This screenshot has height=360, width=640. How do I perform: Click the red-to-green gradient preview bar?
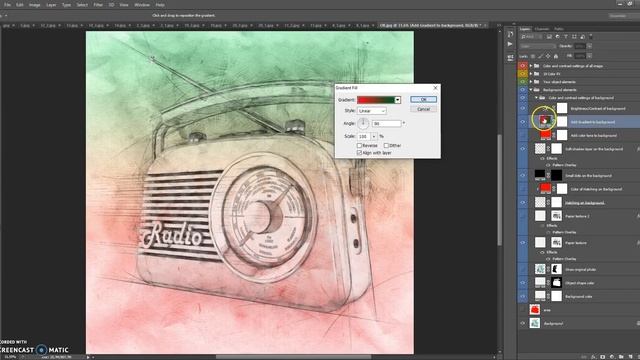(376, 100)
